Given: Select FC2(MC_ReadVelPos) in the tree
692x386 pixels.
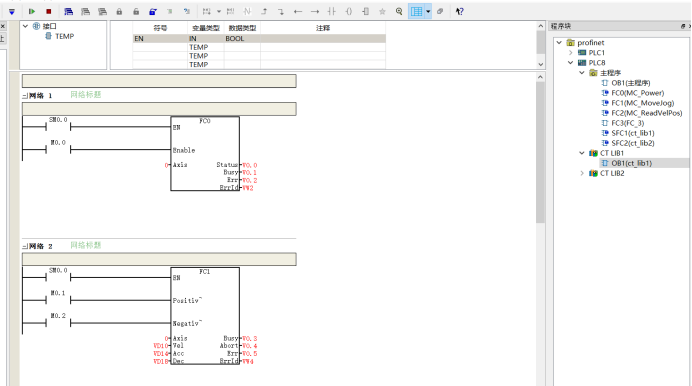Looking at the screenshot, I should point(647,113).
